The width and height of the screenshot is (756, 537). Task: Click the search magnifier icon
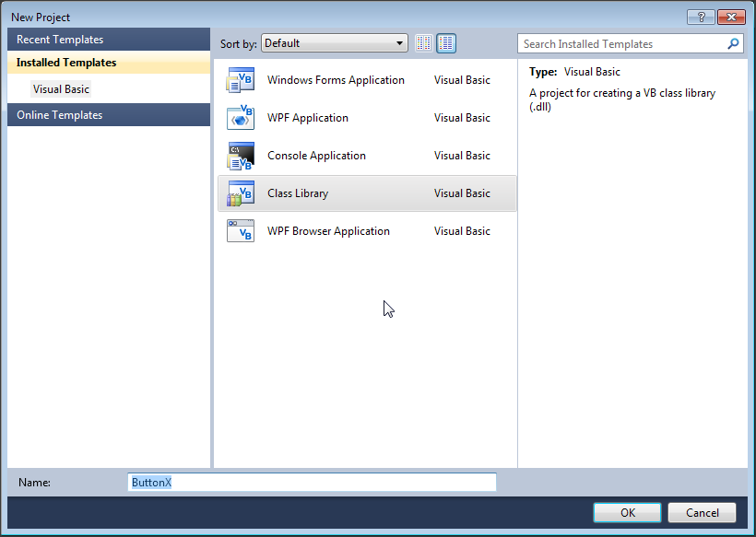pos(733,43)
